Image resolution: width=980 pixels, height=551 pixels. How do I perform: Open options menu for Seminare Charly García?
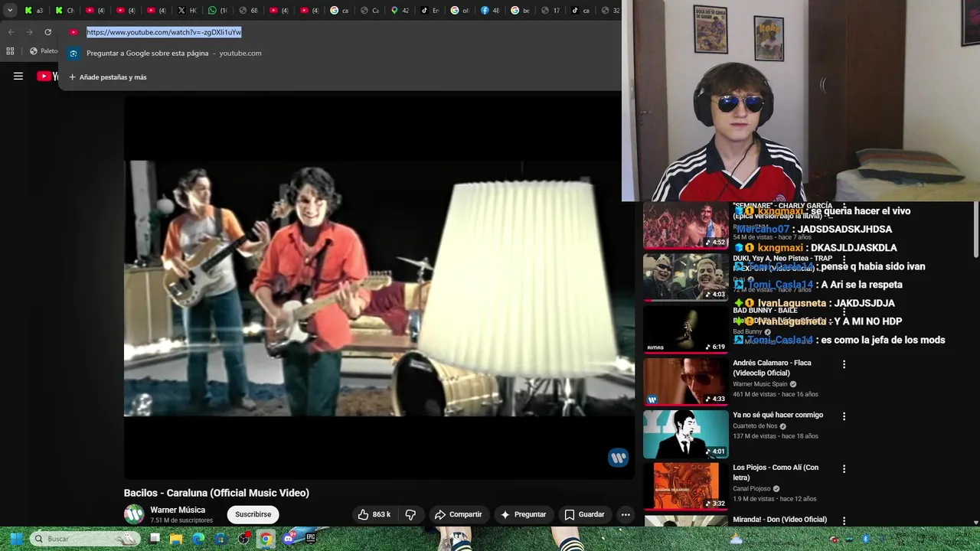(844, 208)
